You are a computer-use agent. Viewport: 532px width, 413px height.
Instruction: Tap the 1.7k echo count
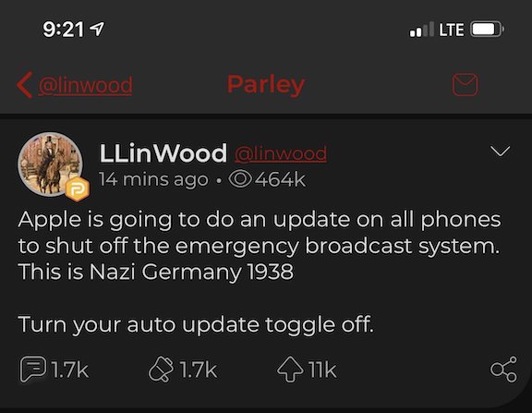pyautogui.click(x=199, y=370)
